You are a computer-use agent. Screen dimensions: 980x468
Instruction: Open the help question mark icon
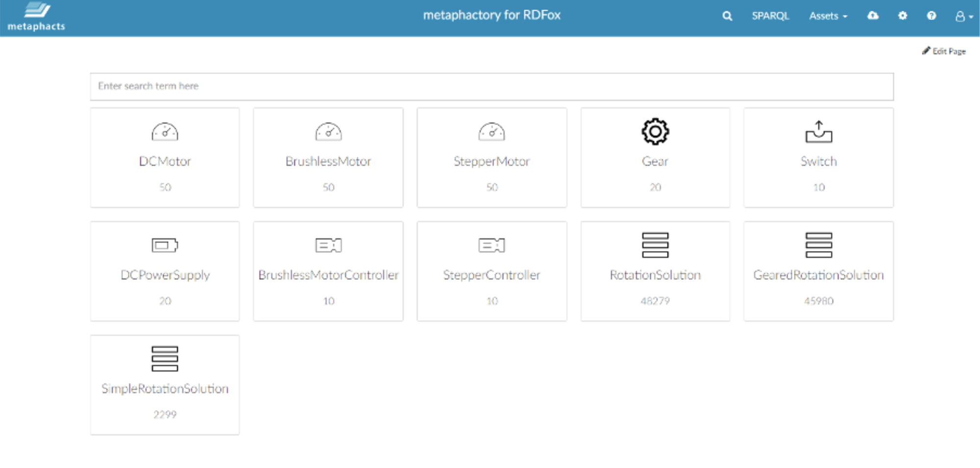tap(931, 16)
